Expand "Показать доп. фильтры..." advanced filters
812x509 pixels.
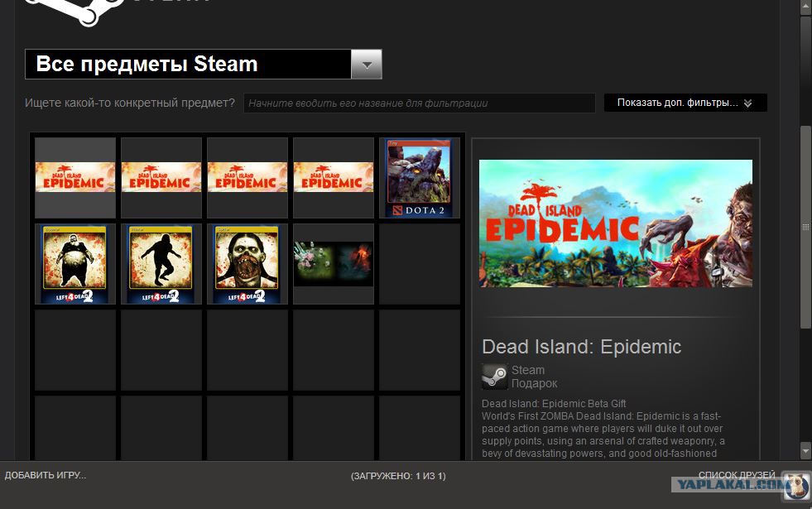point(685,103)
